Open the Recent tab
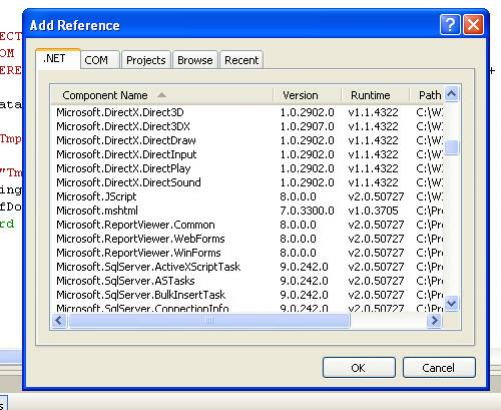Image resolution: width=501 pixels, height=410 pixels. click(x=242, y=60)
